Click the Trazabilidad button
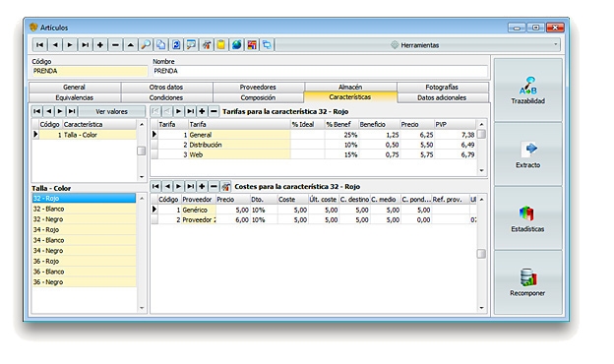The image size is (614, 364). pyautogui.click(x=527, y=91)
